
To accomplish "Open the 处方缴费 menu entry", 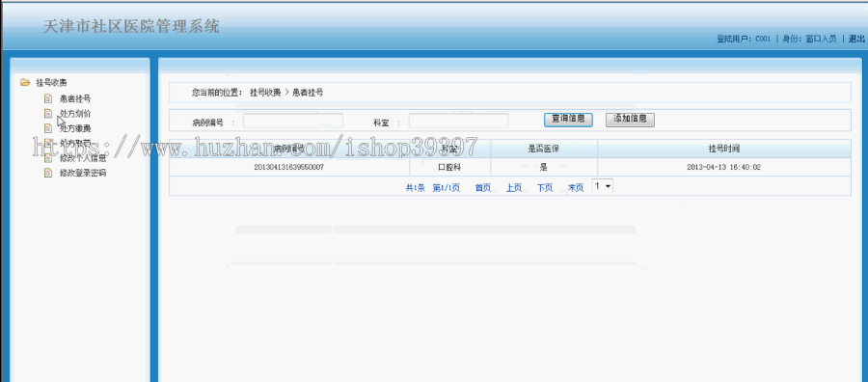I will click(x=75, y=128).
